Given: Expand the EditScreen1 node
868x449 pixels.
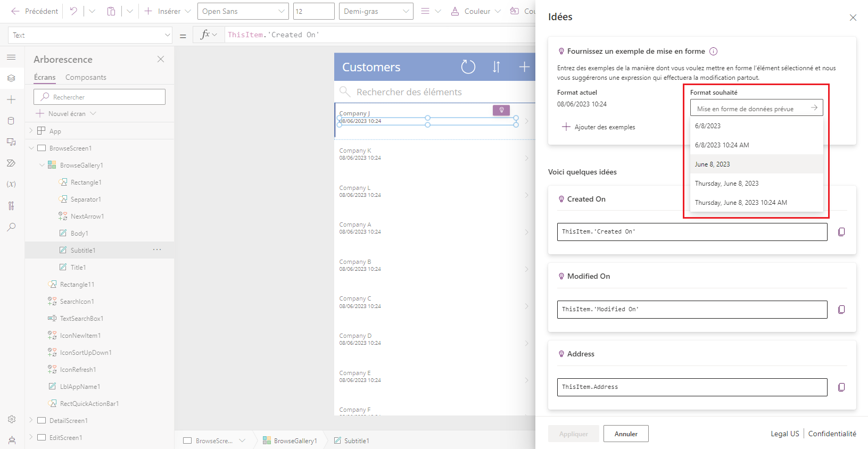Looking at the screenshot, I should pyautogui.click(x=31, y=437).
